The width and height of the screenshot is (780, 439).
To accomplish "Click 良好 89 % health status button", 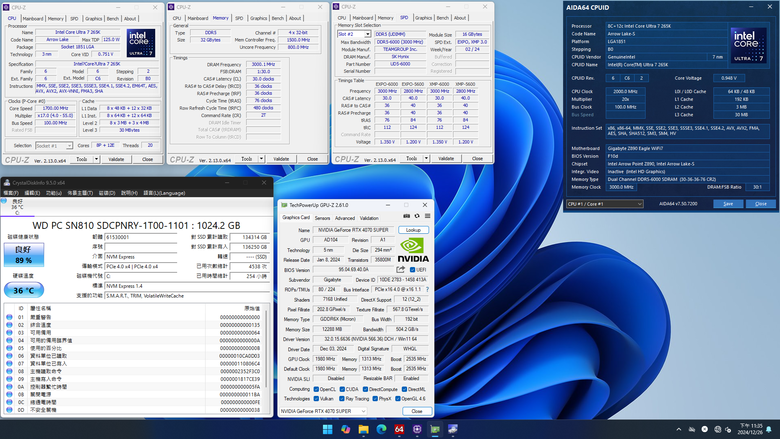I will (23, 255).
